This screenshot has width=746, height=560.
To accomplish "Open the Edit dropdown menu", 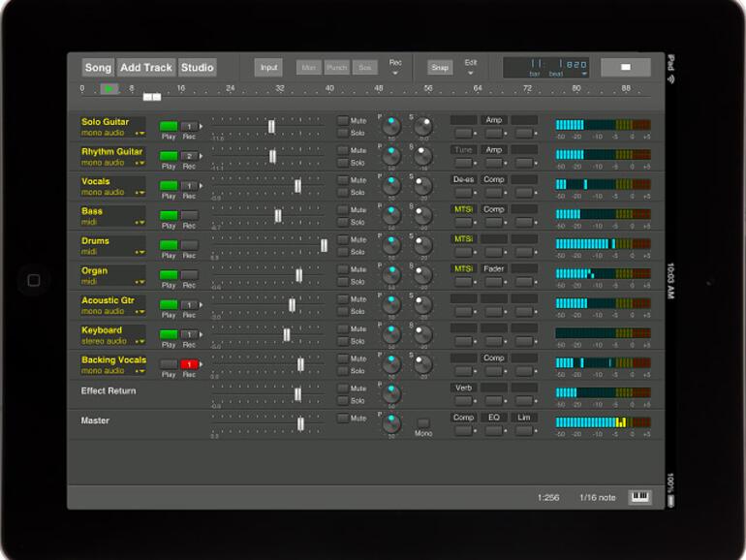I will point(471,67).
